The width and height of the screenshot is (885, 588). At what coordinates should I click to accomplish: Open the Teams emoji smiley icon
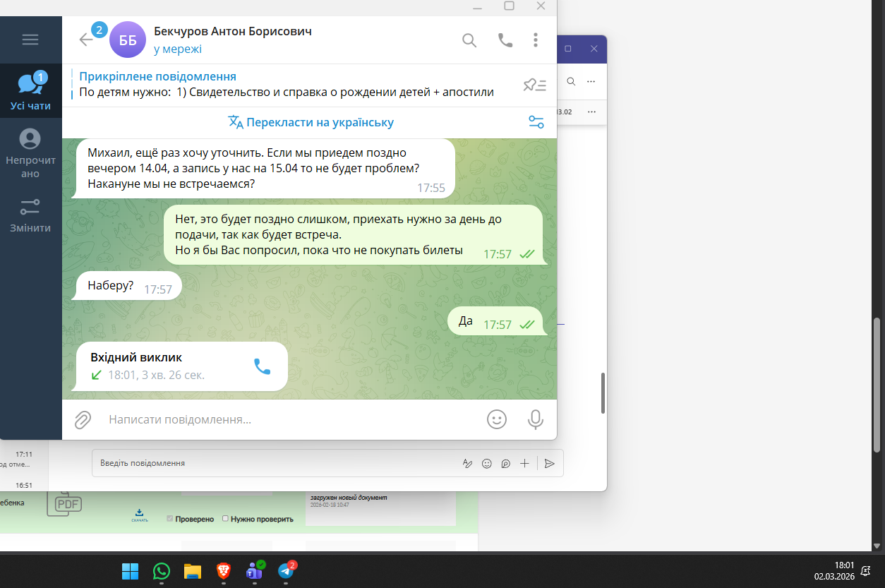point(486,464)
